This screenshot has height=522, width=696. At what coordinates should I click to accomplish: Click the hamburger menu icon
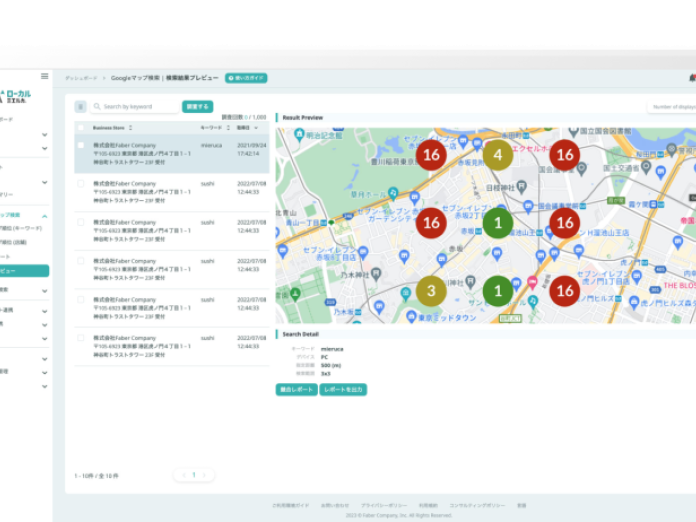tap(44, 76)
